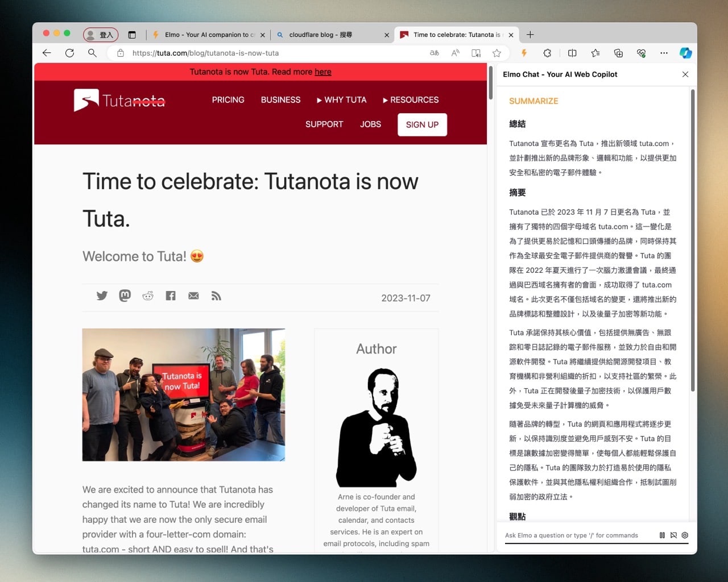Screen dimensions: 728x582
Task: Click the author Arne portrait
Action: [x=377, y=427]
